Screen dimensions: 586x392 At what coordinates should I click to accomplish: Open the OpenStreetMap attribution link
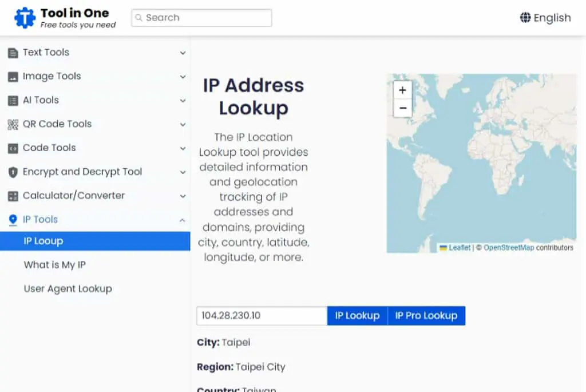tap(509, 248)
